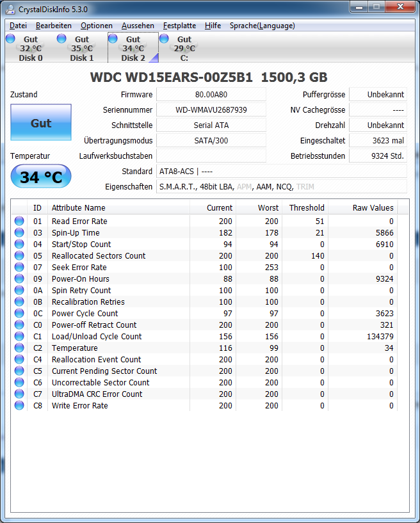Image resolution: width=420 pixels, height=523 pixels.
Task: Click the blue Gut health status button
Action: click(41, 122)
